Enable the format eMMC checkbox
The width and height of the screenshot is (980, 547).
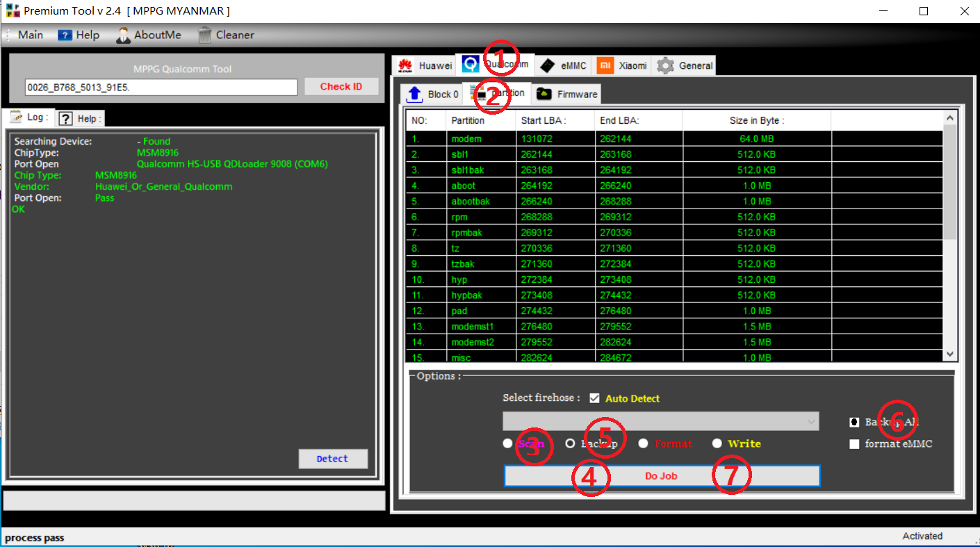tap(854, 444)
